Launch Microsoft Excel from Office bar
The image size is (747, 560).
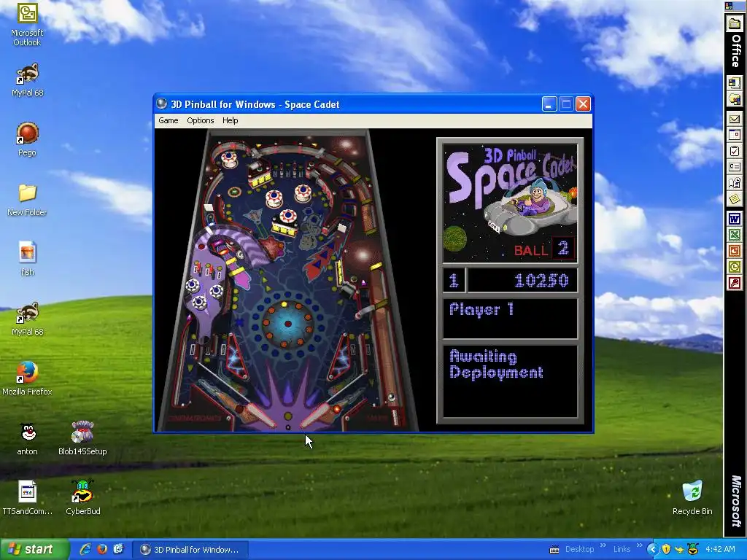[x=734, y=235]
